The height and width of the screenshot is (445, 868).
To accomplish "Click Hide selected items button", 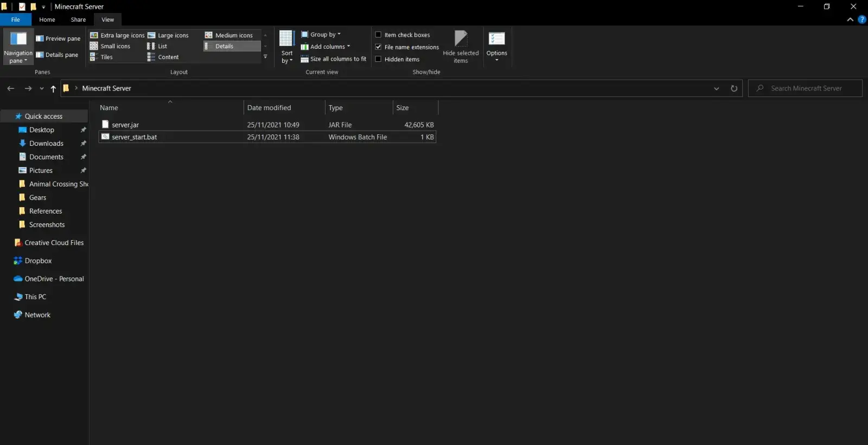I will pos(461,47).
